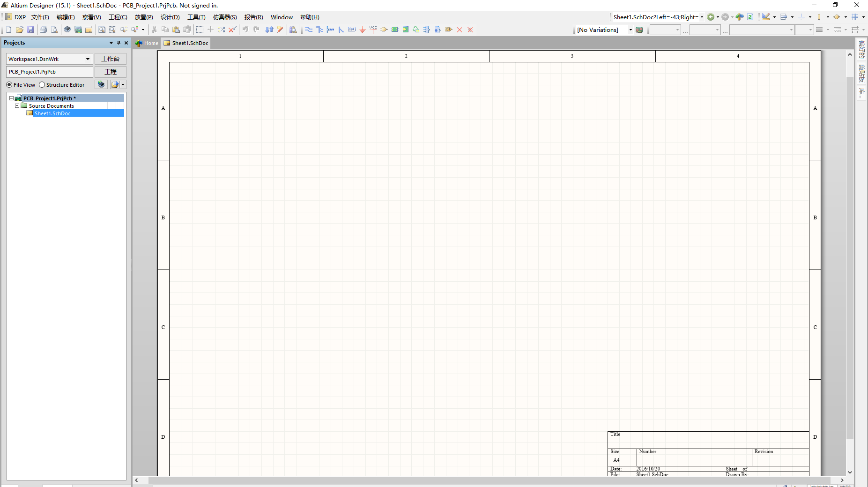Click the horizontal scrollbar of the schematic
Screen dimensions: 868x487
pyautogui.click(x=489, y=480)
